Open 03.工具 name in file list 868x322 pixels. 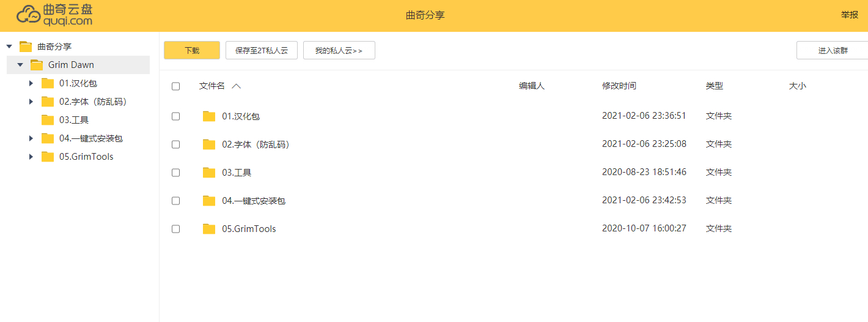point(237,173)
